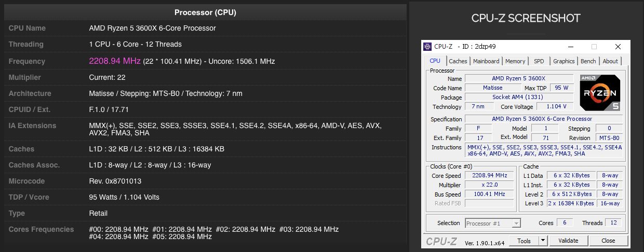Screen dimensions: 644x252
Task: Close the CPU-Z window via X
Action: 617,47
